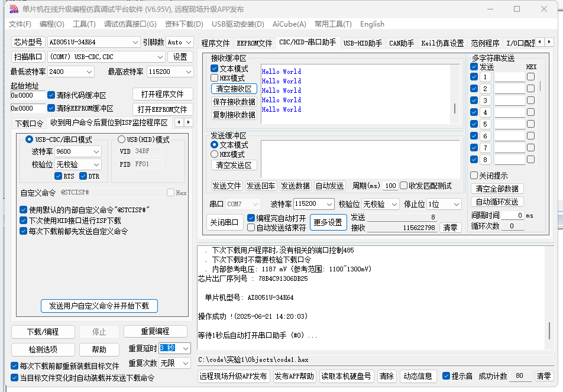Open the AiCube(A) menu
The image size is (563, 392).
[289, 24]
